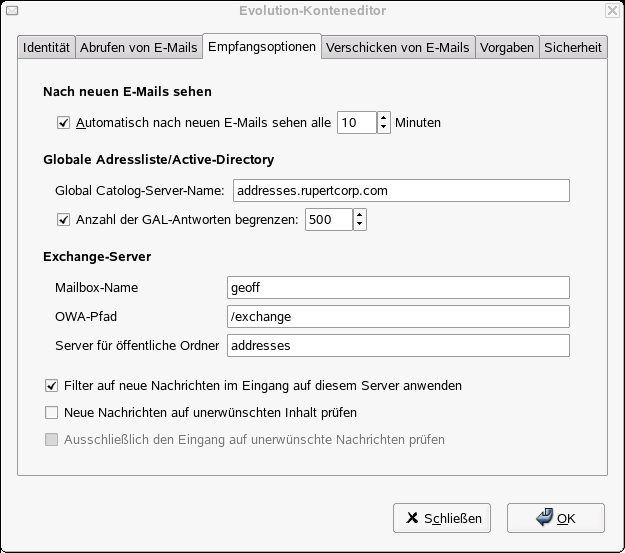Click the Globale Adressliste/Active-Directory heading
The image size is (625, 553).
pos(159,159)
